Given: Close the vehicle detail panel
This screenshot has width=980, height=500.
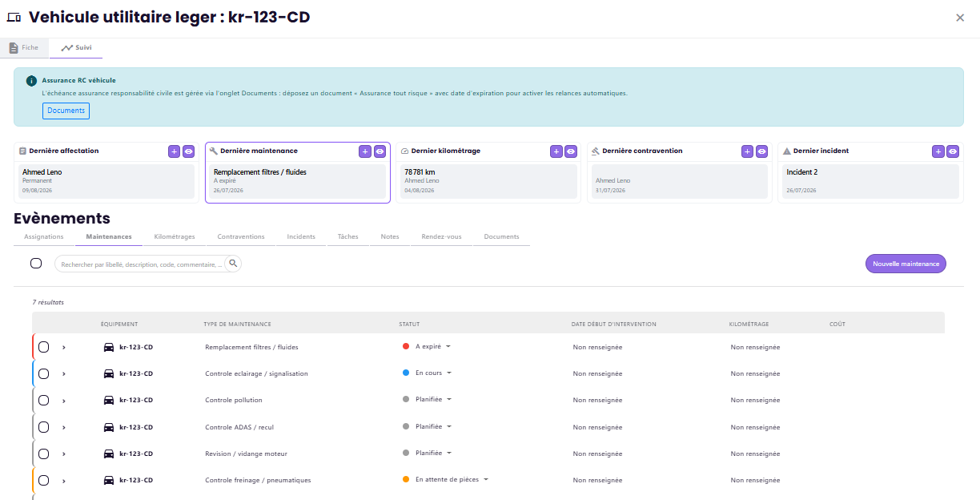Looking at the screenshot, I should click(x=960, y=18).
